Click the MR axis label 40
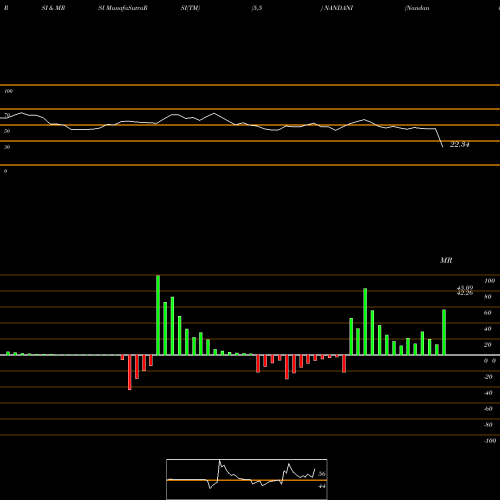 (x=488, y=329)
